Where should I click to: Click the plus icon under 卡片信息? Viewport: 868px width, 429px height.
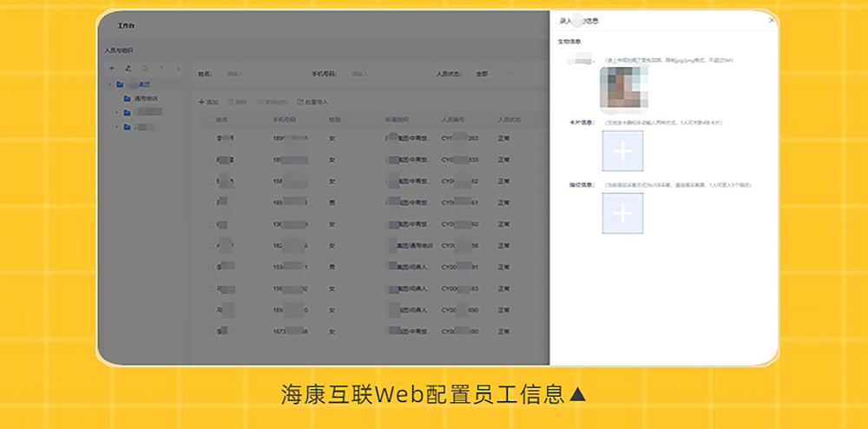pyautogui.click(x=622, y=151)
